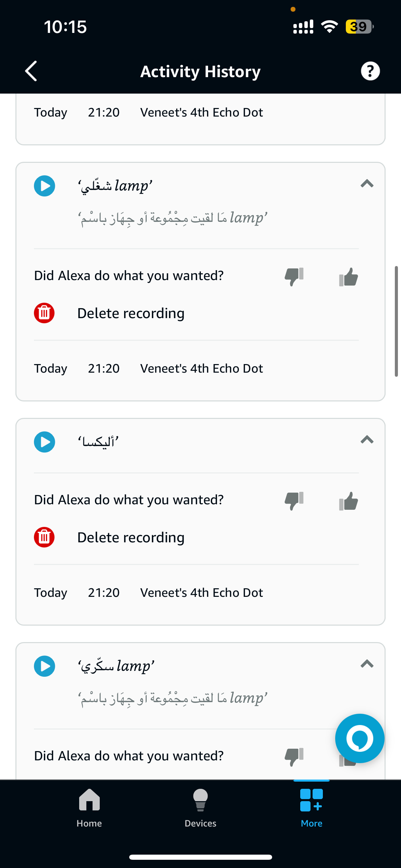
Task: Go back using the header arrow
Action: [x=31, y=71]
